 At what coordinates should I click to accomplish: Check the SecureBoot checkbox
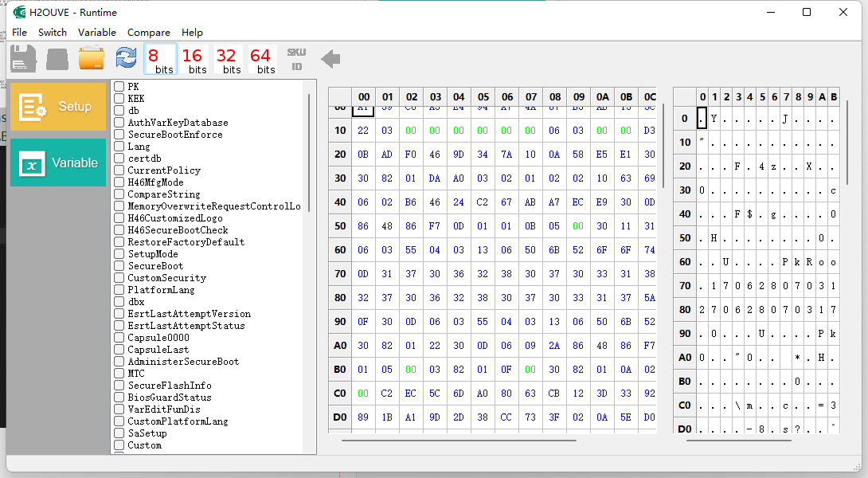pyautogui.click(x=119, y=266)
